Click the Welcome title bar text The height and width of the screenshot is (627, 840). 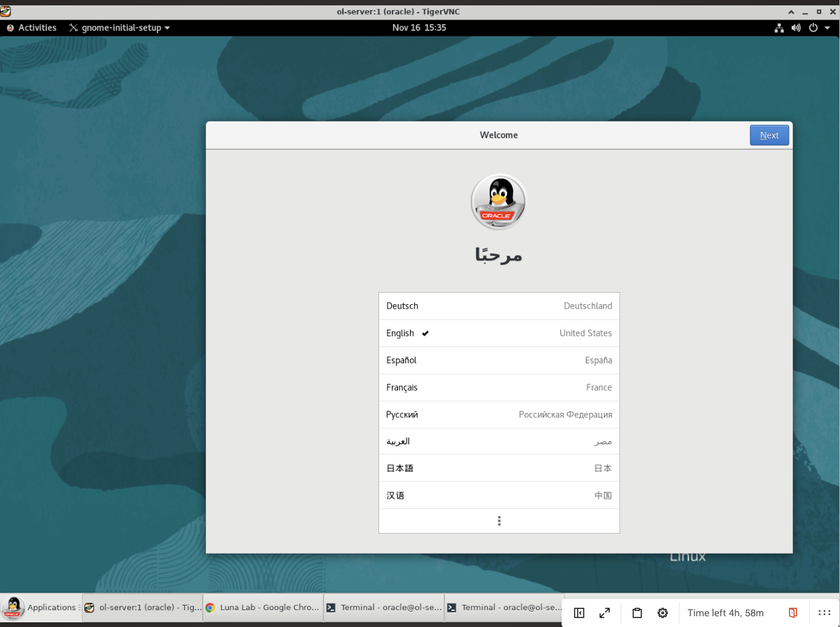coord(498,135)
